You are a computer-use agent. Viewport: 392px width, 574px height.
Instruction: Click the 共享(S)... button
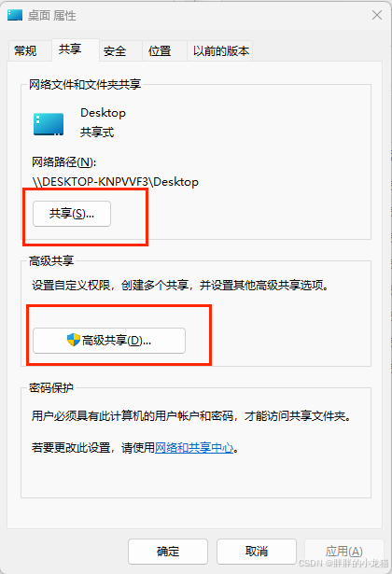72,214
